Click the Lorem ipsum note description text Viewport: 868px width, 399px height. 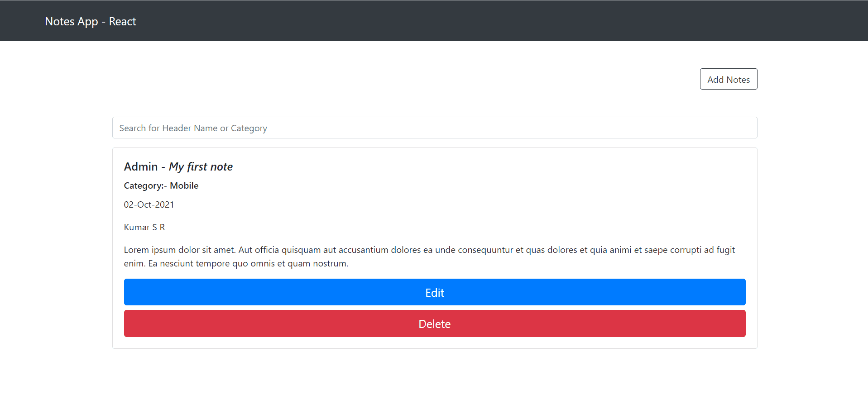pos(429,256)
